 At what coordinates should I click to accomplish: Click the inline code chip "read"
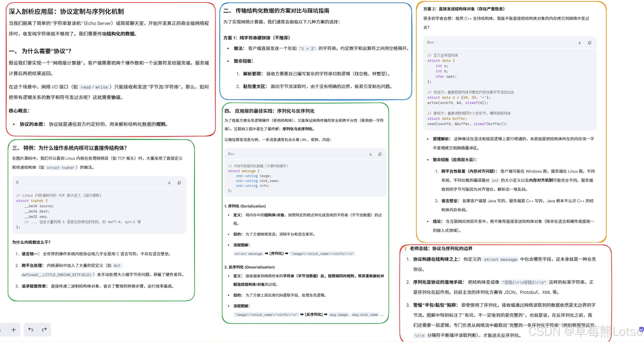pos(86,87)
